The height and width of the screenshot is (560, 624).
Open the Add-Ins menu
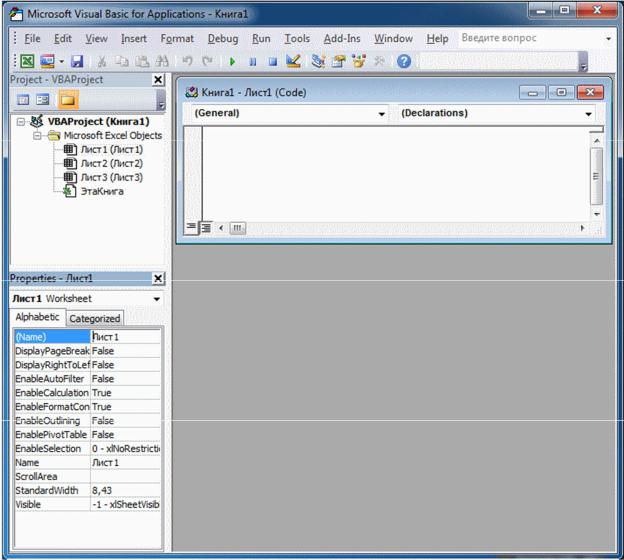tap(342, 39)
